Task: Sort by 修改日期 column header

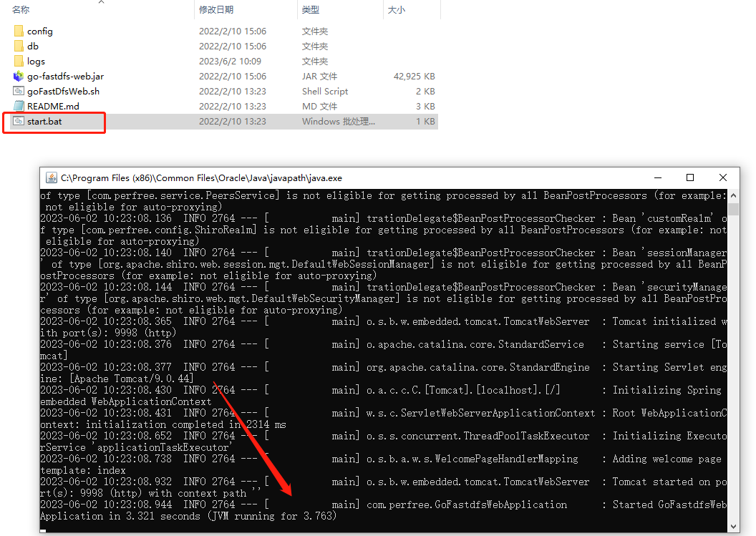Action: tap(216, 9)
